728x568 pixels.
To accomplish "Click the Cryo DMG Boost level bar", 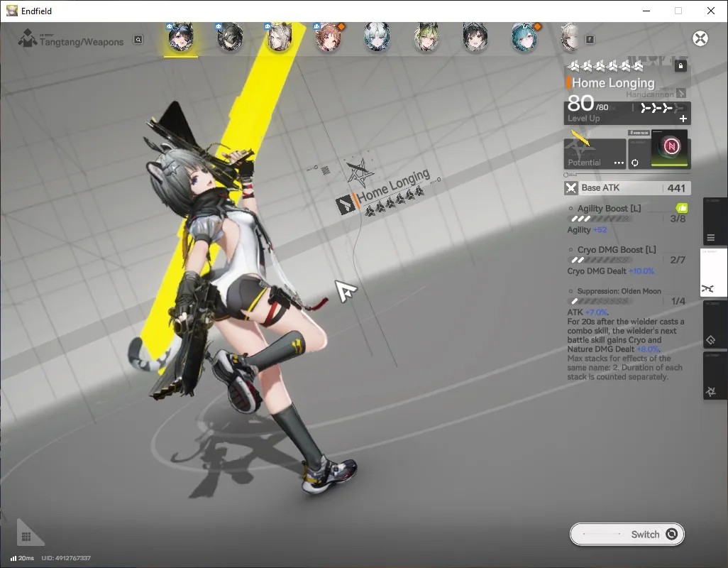I will pos(600,260).
